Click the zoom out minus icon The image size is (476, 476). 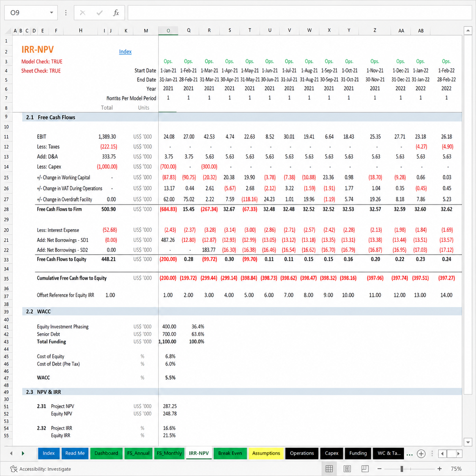click(379, 469)
